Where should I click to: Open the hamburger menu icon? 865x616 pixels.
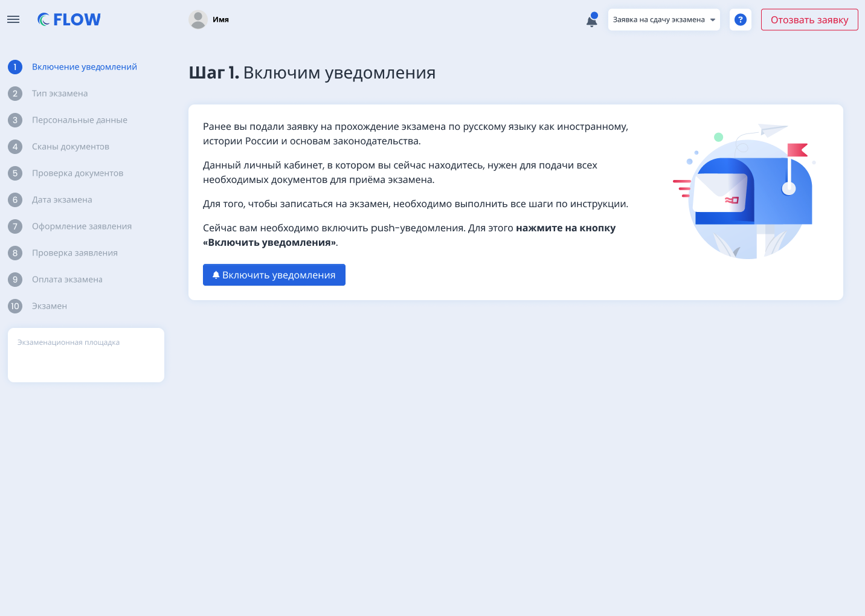tap(13, 19)
